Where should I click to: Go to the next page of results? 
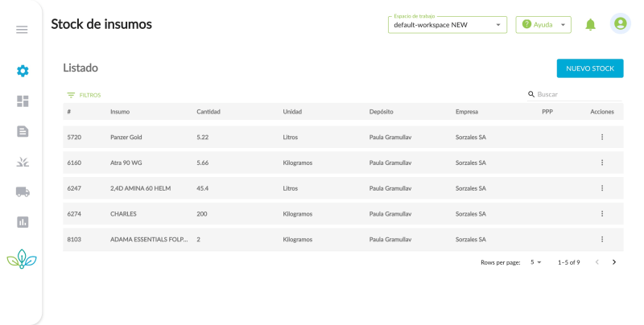pos(614,262)
